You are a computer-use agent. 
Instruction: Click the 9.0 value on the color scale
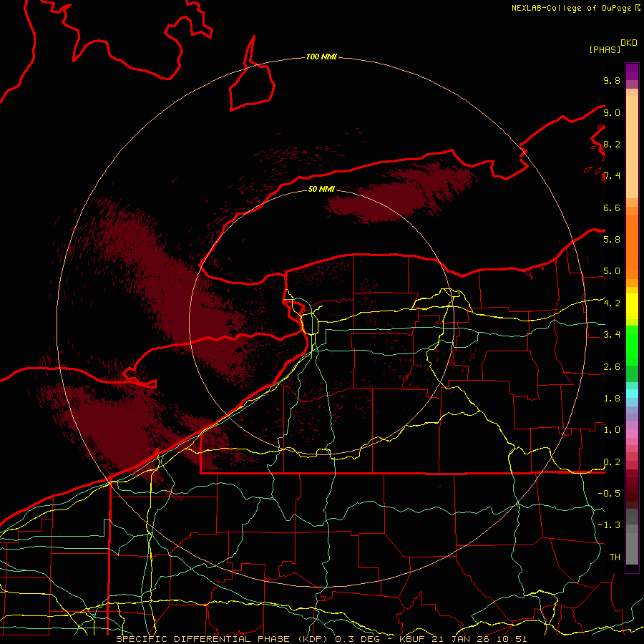612,112
